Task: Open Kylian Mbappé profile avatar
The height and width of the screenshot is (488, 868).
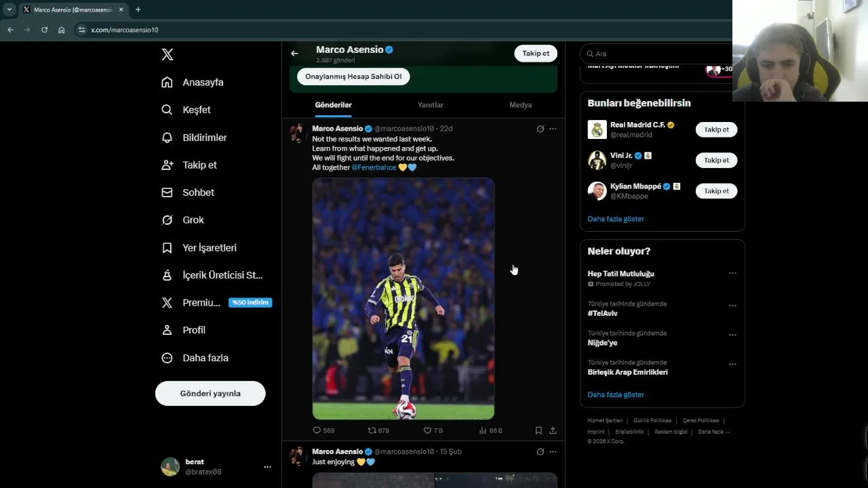Action: coord(597,191)
